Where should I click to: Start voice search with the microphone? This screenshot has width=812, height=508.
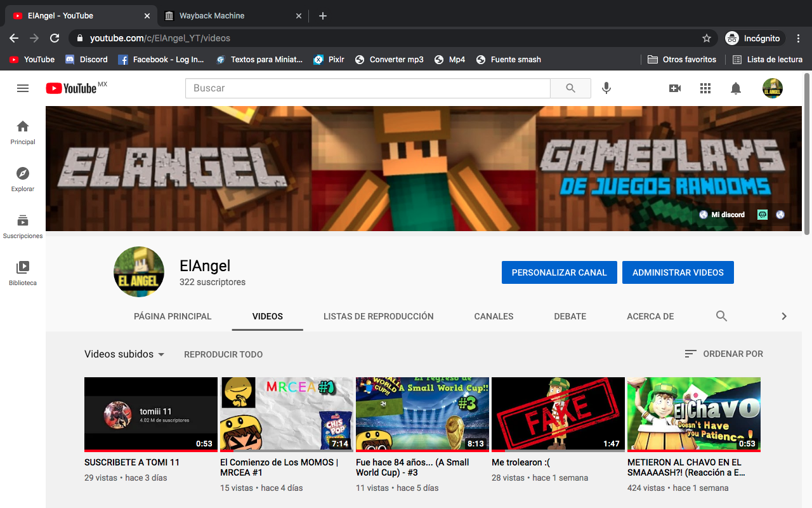click(x=606, y=88)
